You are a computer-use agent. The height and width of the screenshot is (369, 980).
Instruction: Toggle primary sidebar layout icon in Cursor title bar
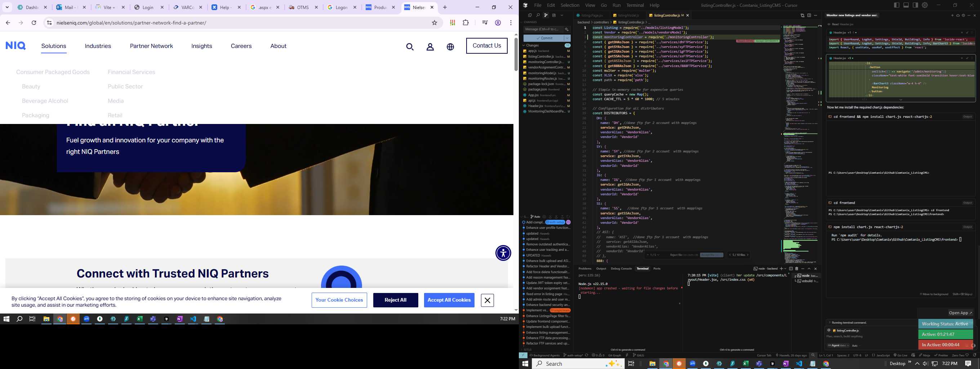[897, 5]
